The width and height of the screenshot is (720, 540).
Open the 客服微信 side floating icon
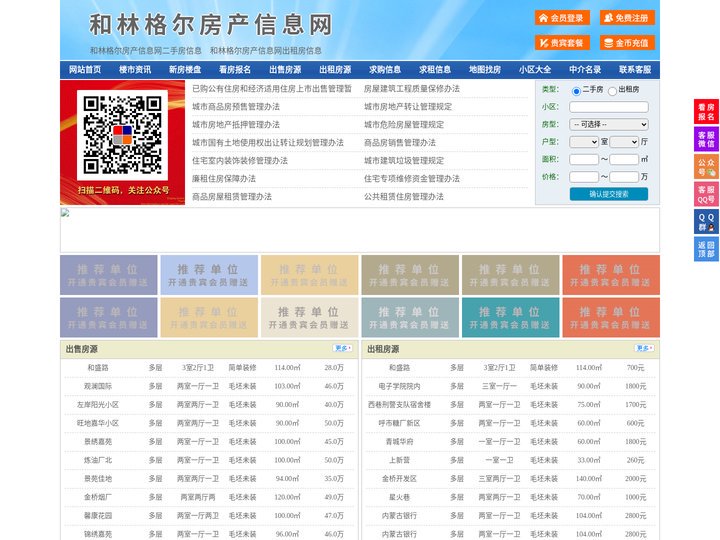(706, 139)
